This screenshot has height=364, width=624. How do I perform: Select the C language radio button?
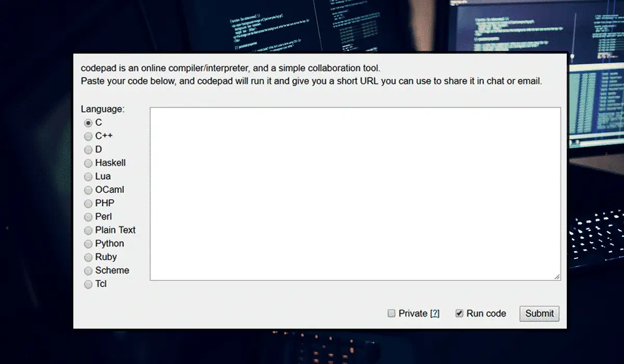[88, 123]
